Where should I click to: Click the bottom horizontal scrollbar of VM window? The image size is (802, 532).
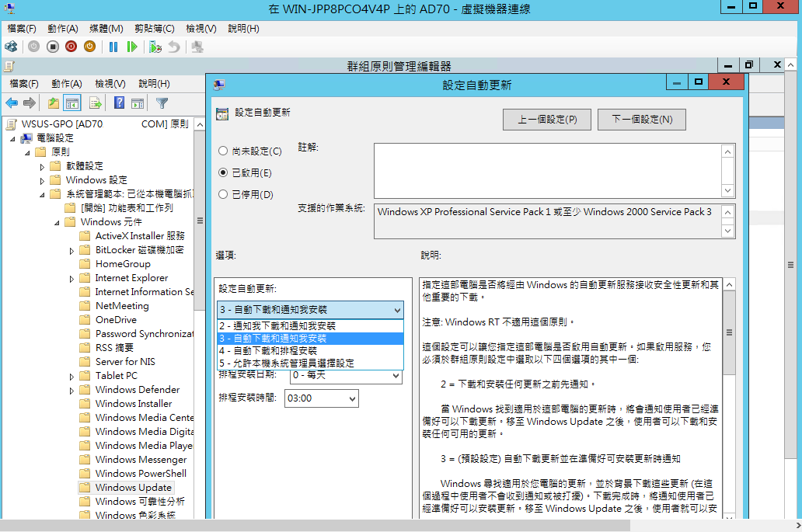tap(315, 525)
